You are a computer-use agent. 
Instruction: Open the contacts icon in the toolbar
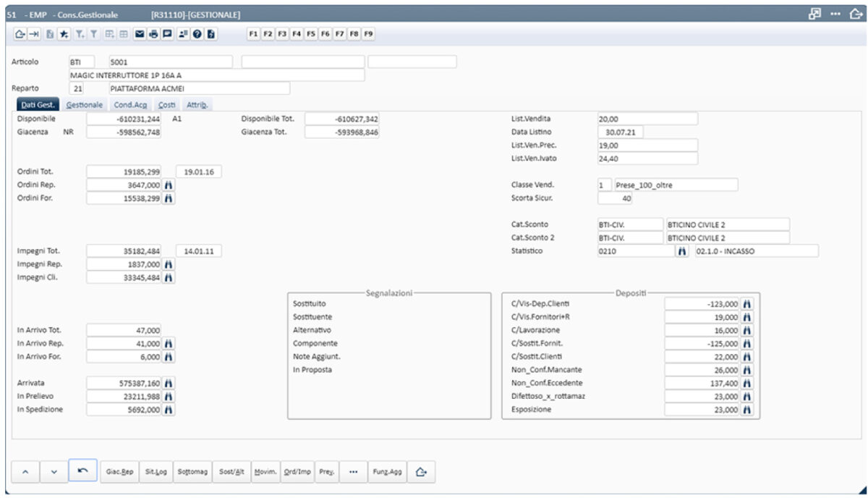coord(182,32)
